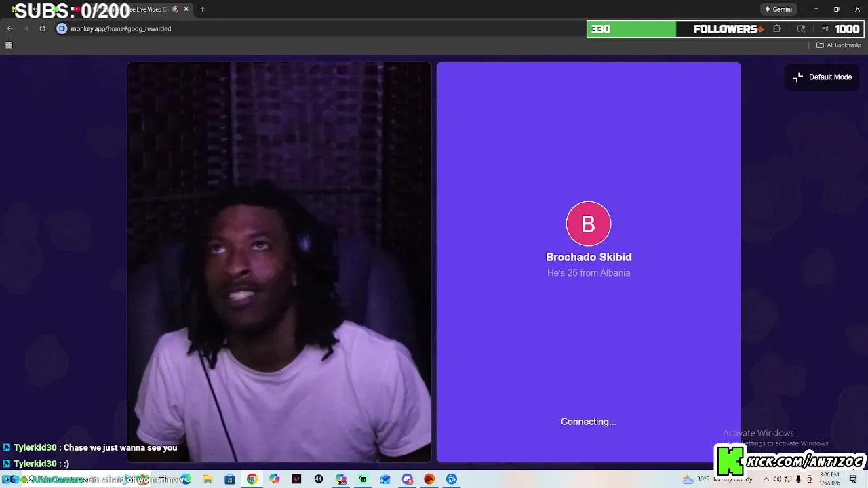Image resolution: width=868 pixels, height=488 pixels.
Task: Open the Gemini assistant button
Action: pyautogui.click(x=778, y=9)
